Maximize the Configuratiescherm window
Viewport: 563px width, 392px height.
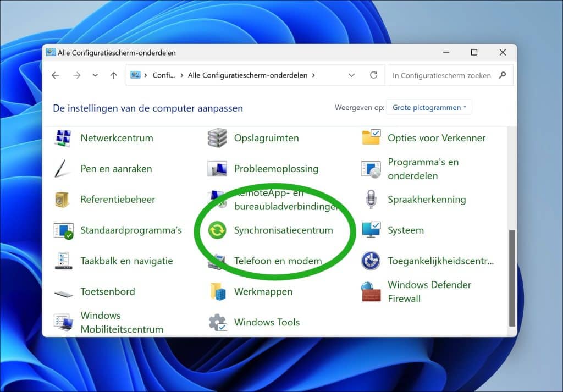point(474,52)
